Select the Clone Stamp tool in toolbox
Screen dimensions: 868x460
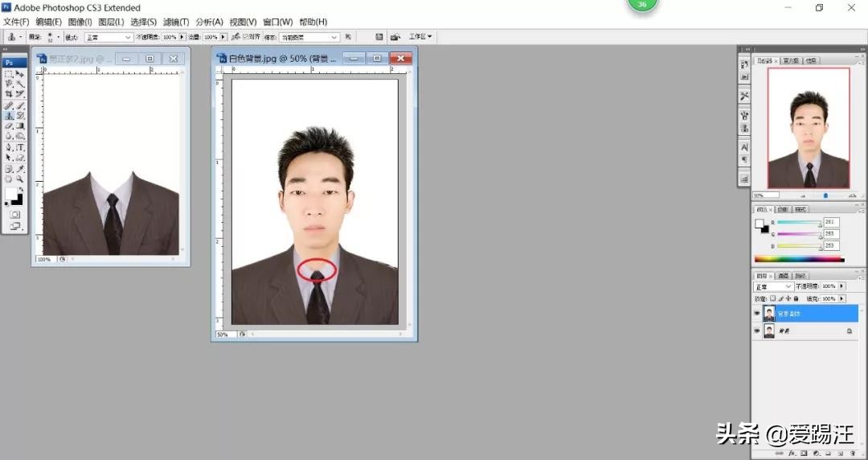[9, 116]
